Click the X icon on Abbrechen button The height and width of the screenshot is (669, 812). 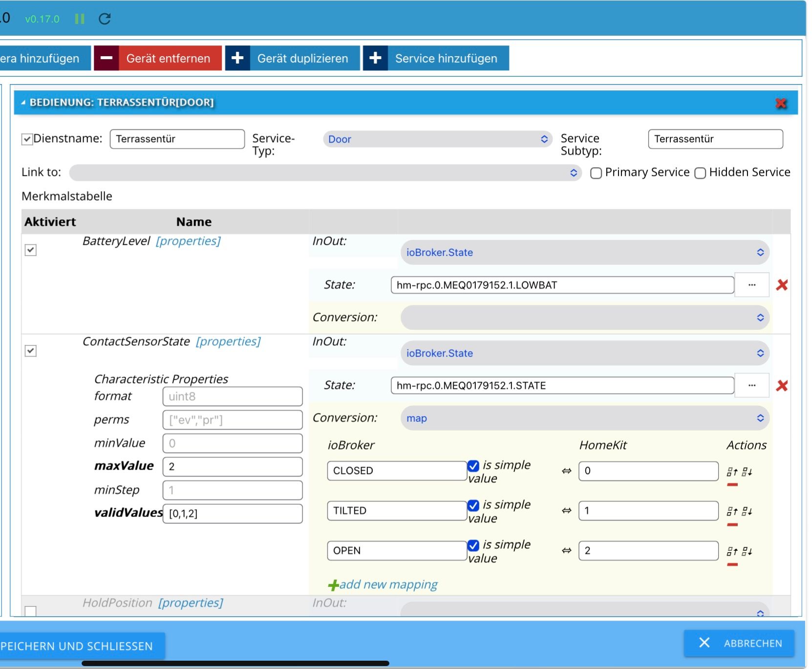(x=704, y=643)
